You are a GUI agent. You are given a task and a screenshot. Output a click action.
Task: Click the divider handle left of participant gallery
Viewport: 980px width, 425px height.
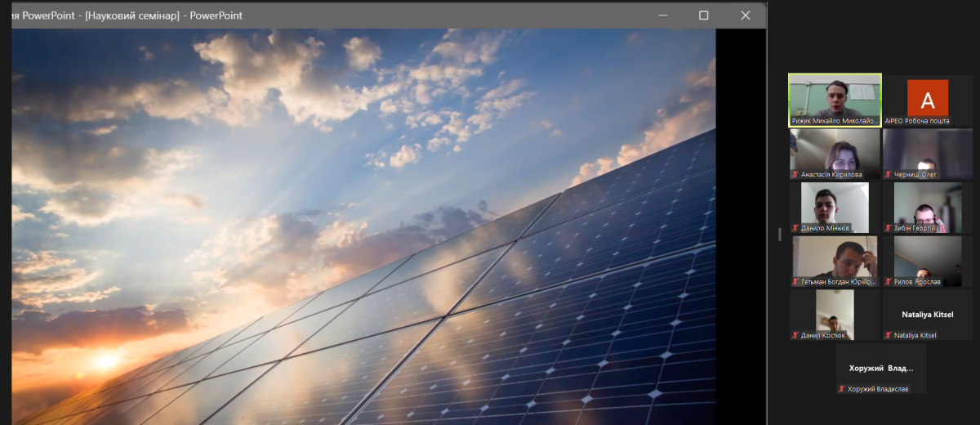pyautogui.click(x=779, y=234)
